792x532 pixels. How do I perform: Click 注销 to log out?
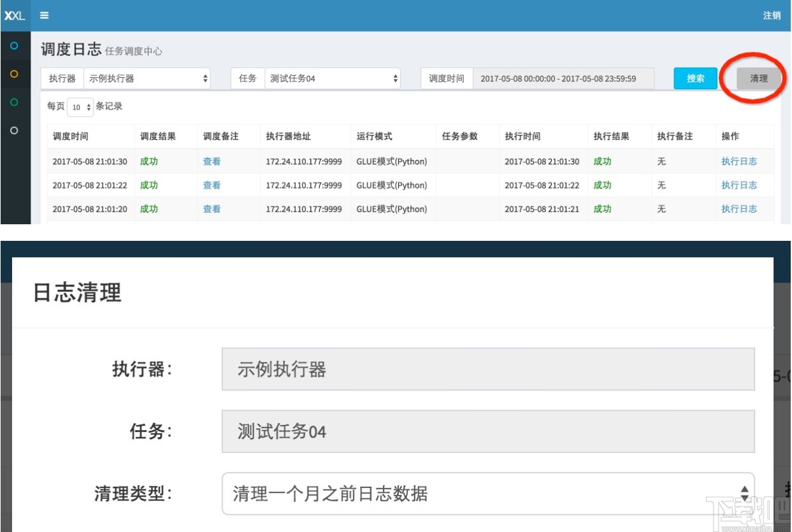(x=772, y=15)
